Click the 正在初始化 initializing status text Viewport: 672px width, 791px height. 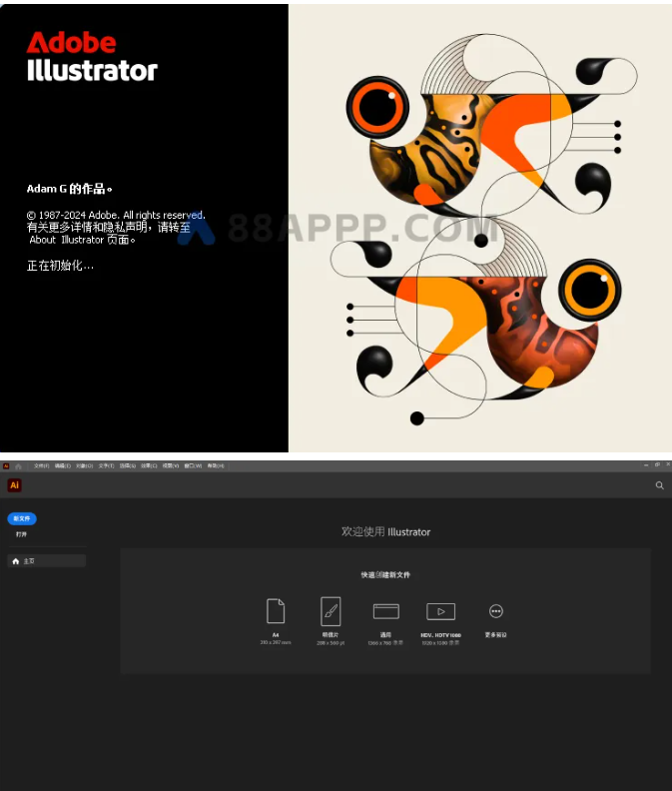pyautogui.click(x=60, y=266)
